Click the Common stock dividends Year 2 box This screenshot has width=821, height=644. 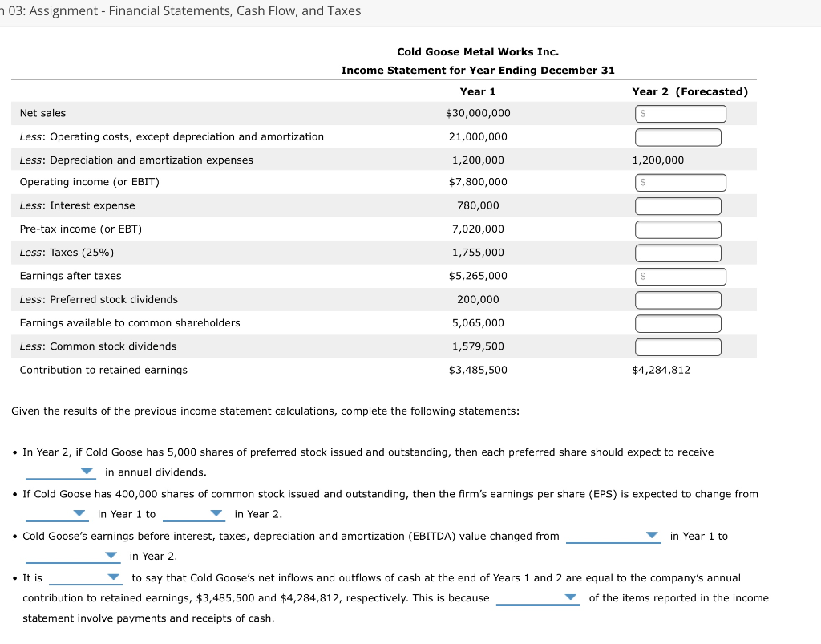pos(677,346)
